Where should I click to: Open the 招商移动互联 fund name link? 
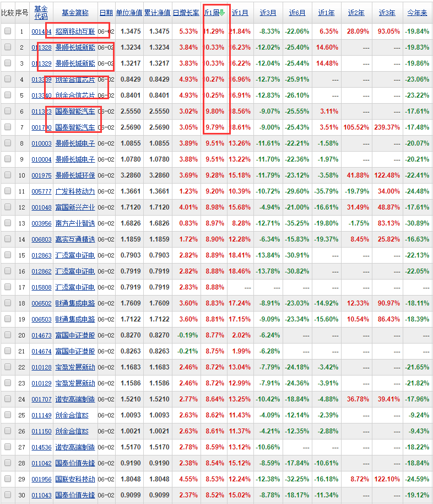75,31
